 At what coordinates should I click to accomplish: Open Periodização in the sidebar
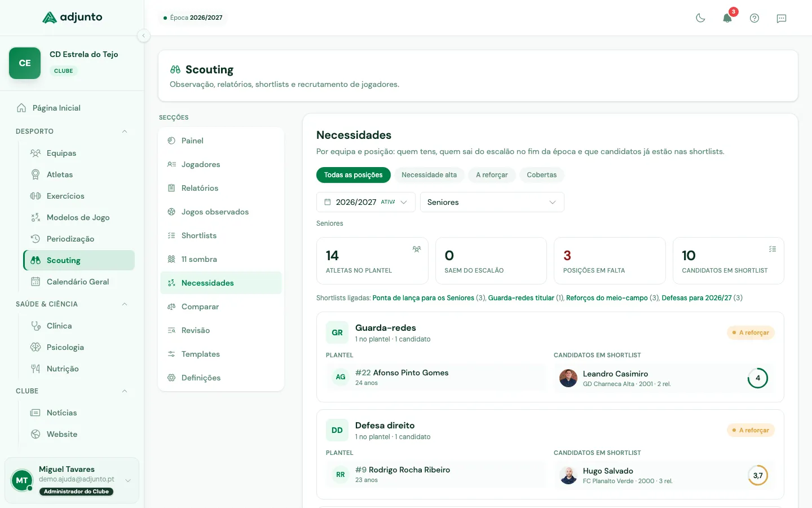click(x=79, y=239)
